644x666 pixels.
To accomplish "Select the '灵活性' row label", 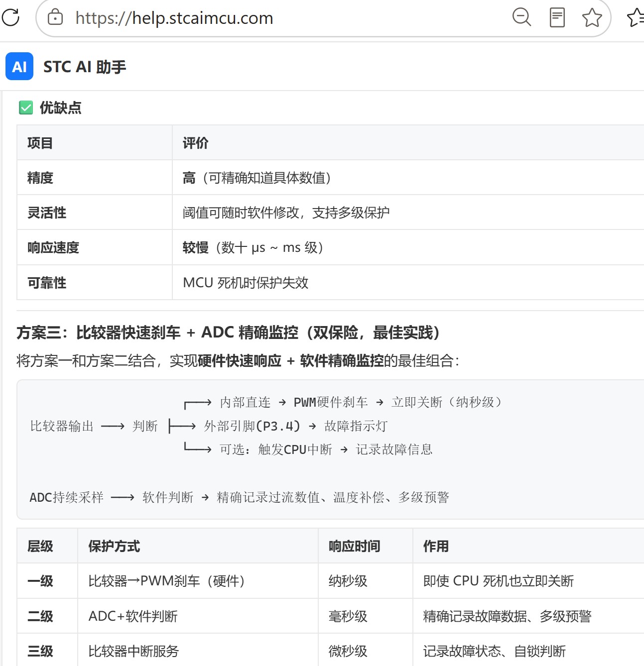I will (46, 213).
